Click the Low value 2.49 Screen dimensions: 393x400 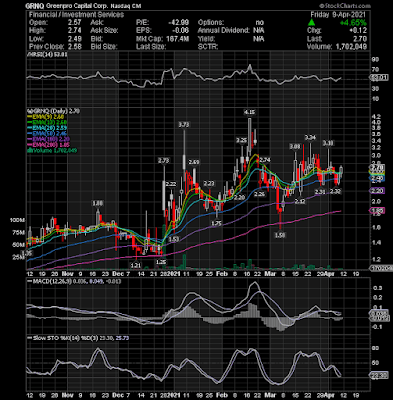click(74, 39)
